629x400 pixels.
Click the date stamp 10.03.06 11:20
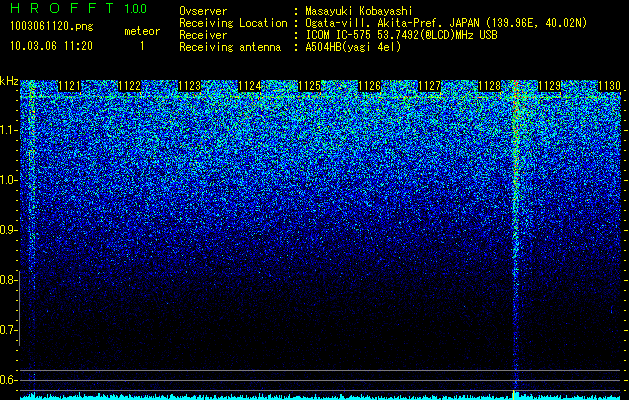pyautogui.click(x=51, y=46)
